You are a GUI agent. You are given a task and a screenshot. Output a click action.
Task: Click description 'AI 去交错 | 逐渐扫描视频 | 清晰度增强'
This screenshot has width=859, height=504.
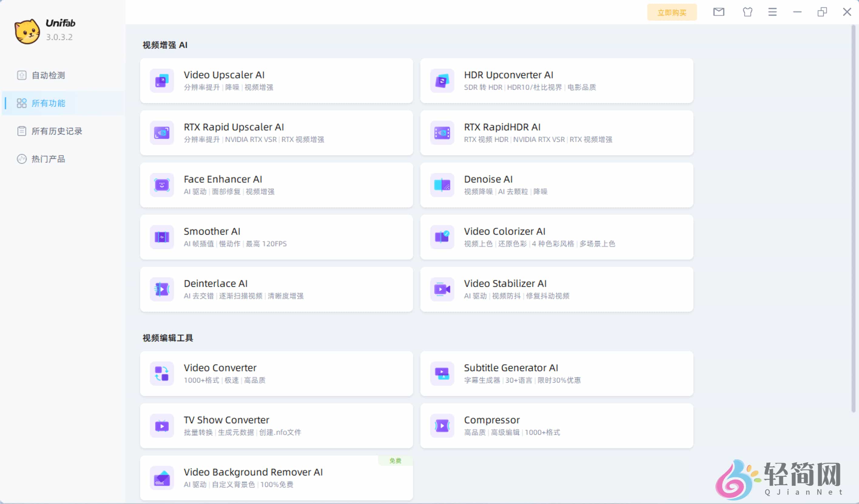click(x=244, y=296)
